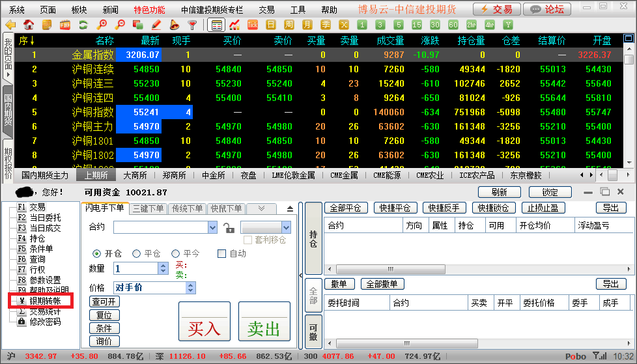Click the back arrow toolbar icon
The width and height of the screenshot is (637, 364).
[10, 25]
